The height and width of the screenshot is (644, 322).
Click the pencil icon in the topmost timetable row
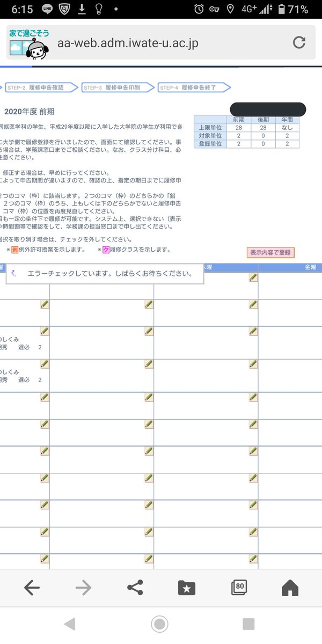pos(253,277)
